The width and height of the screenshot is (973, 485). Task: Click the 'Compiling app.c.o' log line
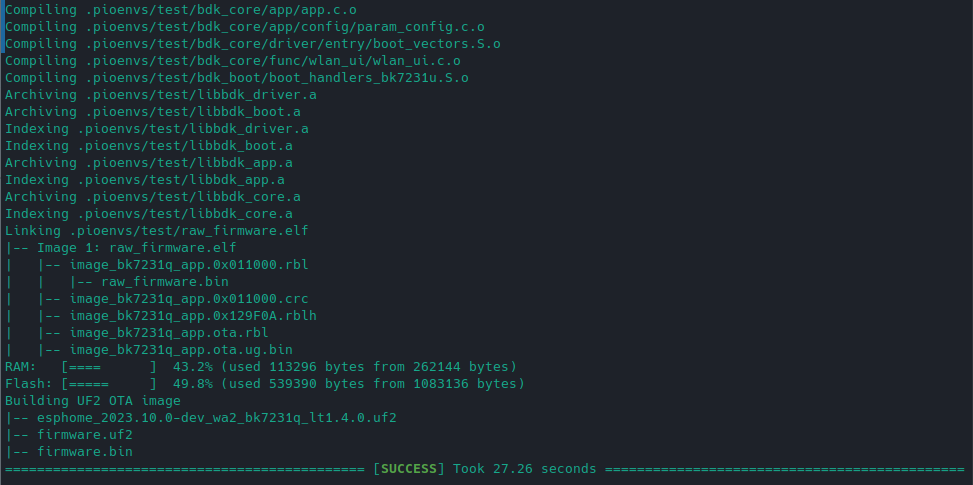181,11
